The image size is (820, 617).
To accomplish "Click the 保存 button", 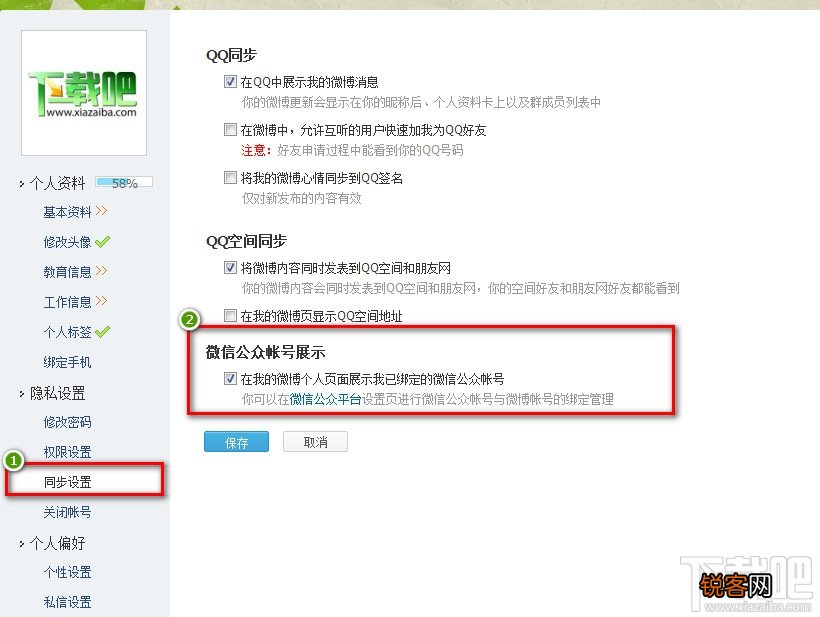I will point(236,442).
